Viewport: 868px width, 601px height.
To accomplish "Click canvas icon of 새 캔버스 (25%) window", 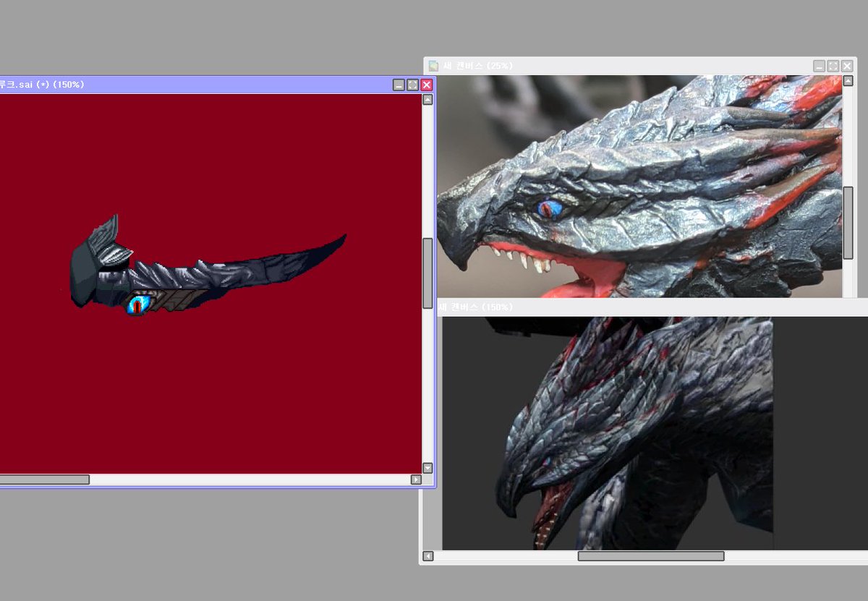I will (433, 66).
